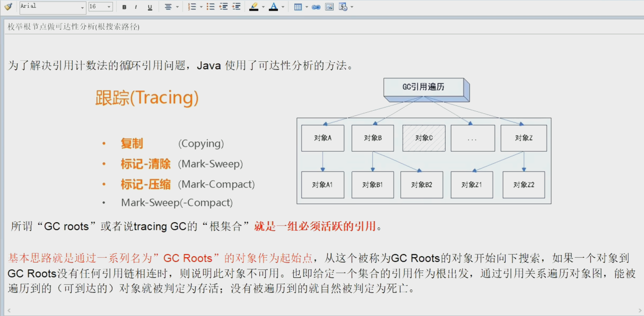
Task: Open the date/time options dropdown arrow
Action: coord(352,7)
